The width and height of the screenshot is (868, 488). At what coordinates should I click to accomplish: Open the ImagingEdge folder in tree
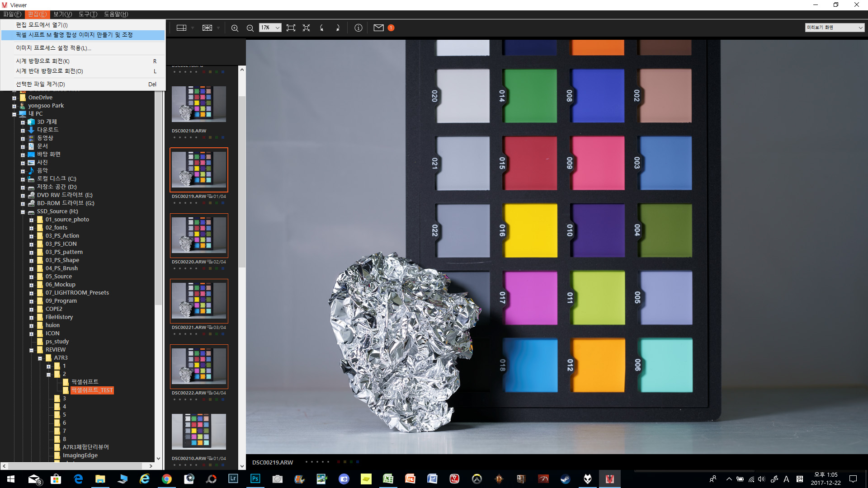80,455
